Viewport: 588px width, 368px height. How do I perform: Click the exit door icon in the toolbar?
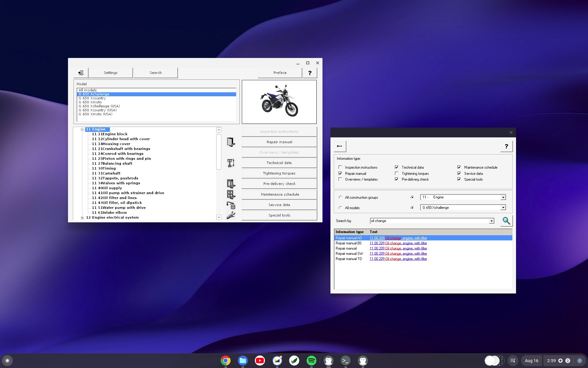click(x=81, y=73)
